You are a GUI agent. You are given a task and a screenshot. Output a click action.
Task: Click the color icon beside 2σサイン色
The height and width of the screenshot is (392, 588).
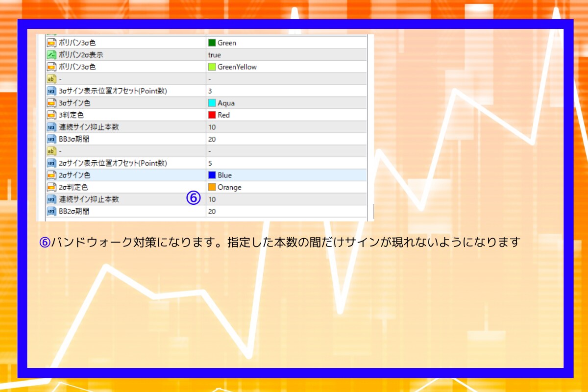click(51, 175)
